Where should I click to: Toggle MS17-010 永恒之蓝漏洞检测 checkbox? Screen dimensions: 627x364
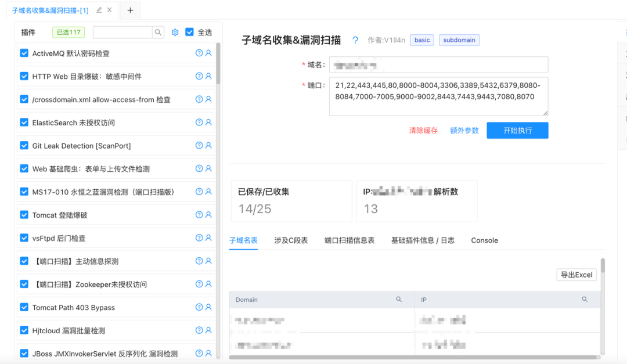[24, 192]
